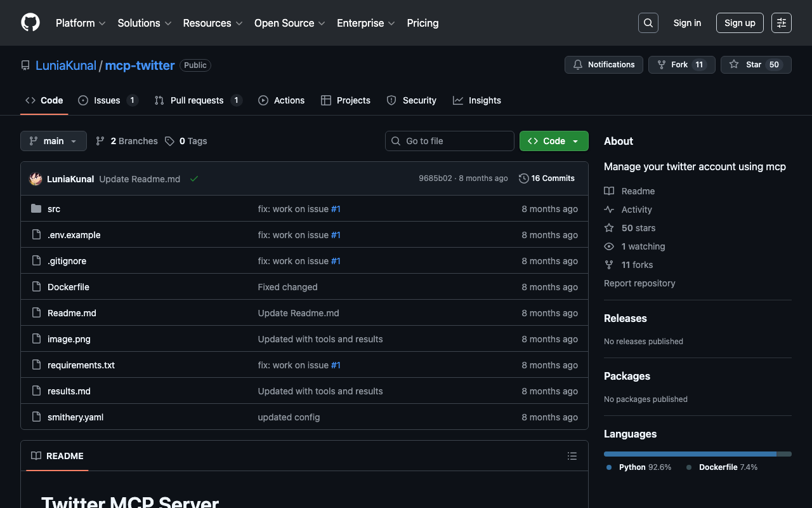Star the mcp-twitter repository
Viewport: 812px width, 508px height.
click(x=756, y=65)
